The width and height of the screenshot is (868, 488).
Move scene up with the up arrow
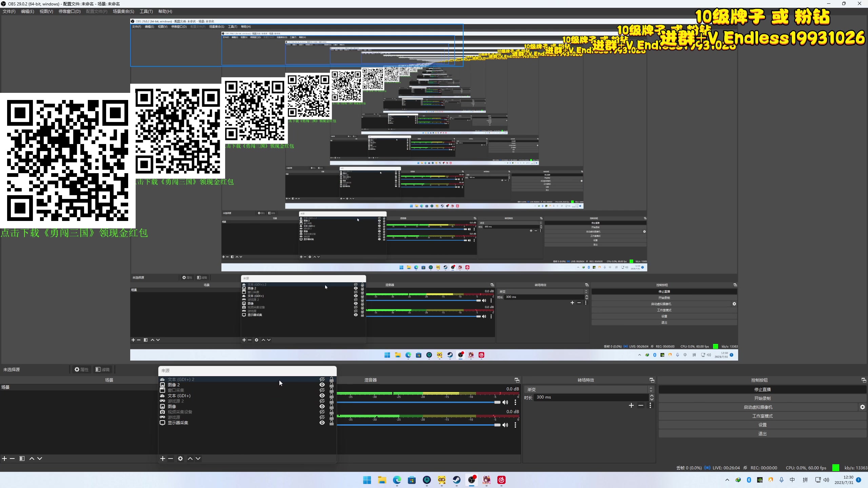click(32, 459)
